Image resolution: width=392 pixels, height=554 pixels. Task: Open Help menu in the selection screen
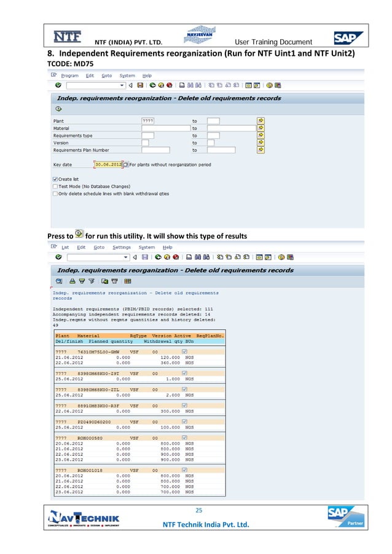[147, 76]
